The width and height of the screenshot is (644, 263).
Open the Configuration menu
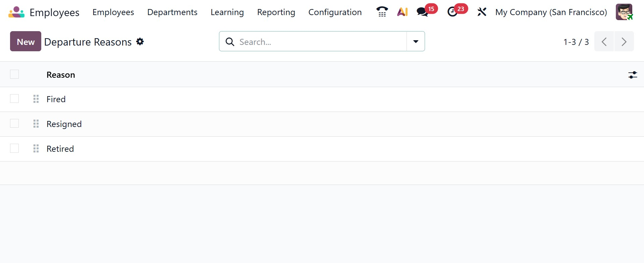pos(335,12)
